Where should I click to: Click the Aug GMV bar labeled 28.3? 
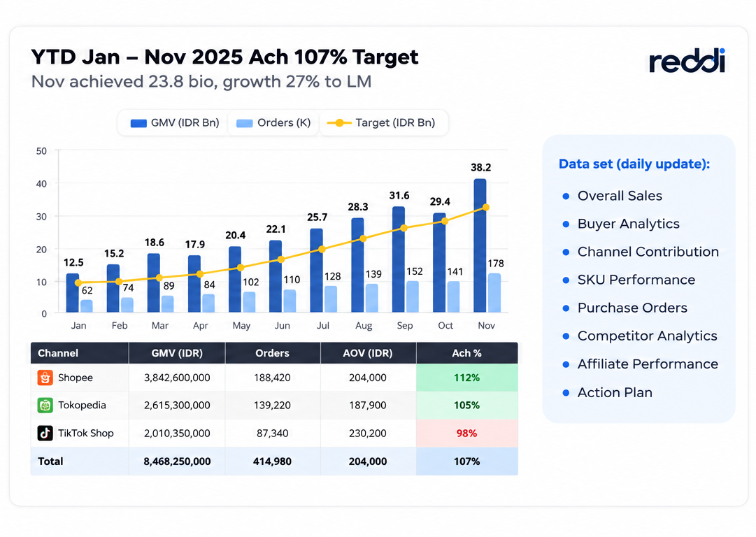pyautogui.click(x=358, y=265)
